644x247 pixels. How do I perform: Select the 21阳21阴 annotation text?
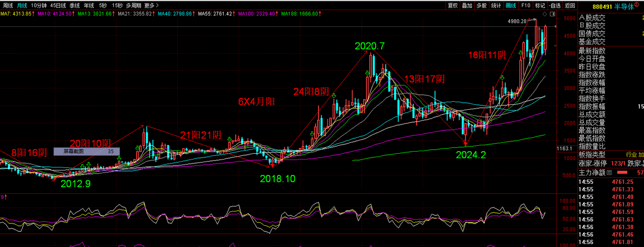pos(200,135)
